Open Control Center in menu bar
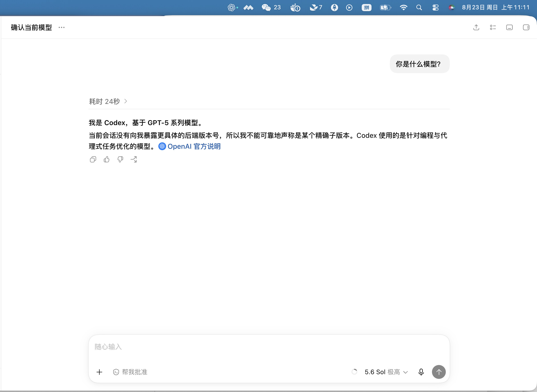The width and height of the screenshot is (537, 392). [x=436, y=8]
